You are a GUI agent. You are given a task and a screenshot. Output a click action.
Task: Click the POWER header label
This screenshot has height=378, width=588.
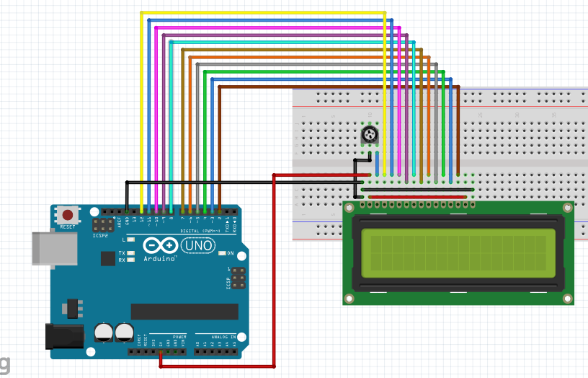click(179, 337)
